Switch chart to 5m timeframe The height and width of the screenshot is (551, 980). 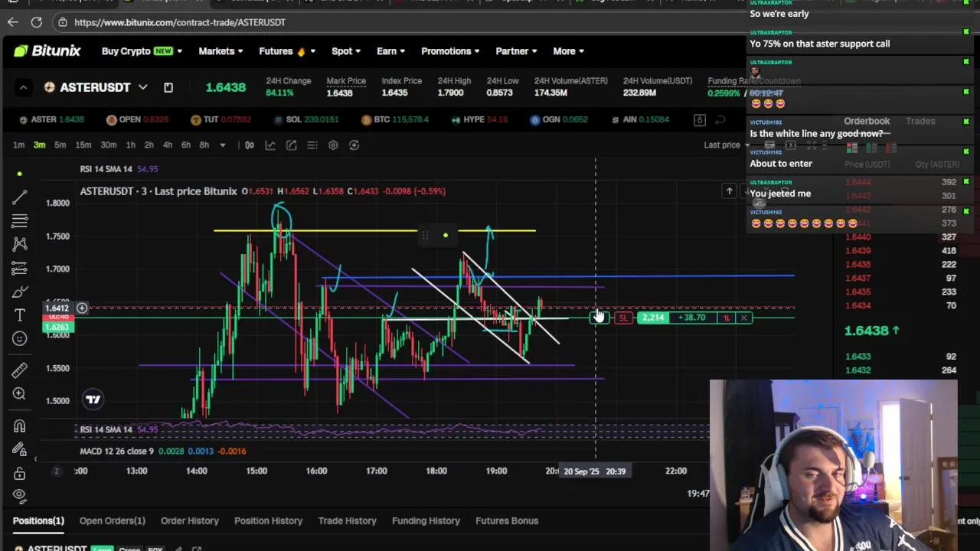click(x=60, y=145)
